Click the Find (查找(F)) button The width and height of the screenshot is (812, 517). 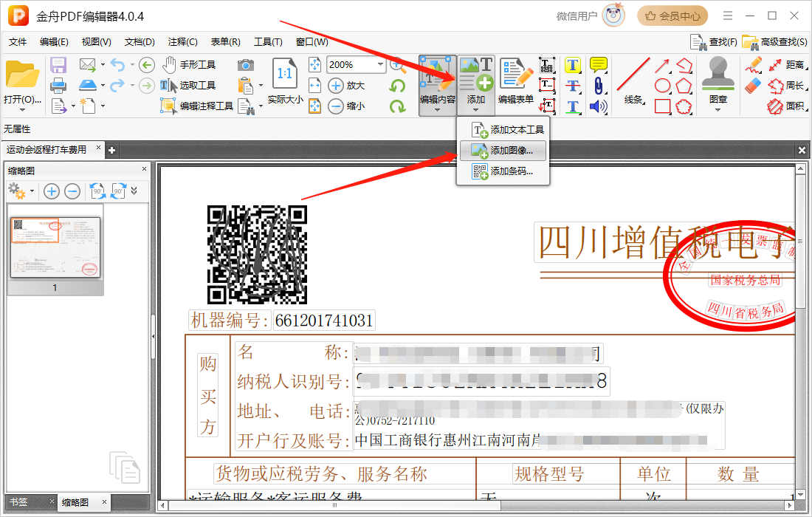tap(714, 42)
